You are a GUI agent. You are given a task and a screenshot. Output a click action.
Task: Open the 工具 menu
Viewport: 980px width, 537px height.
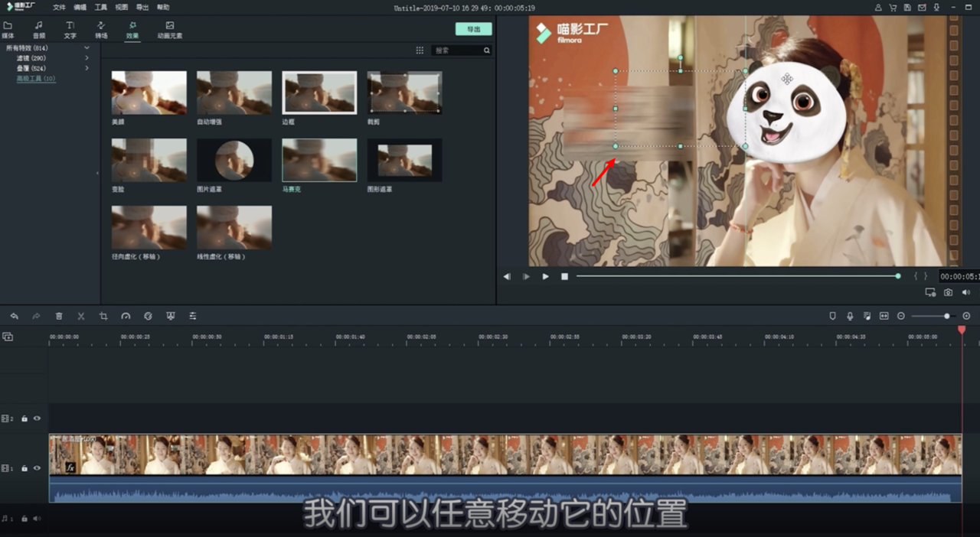point(100,7)
